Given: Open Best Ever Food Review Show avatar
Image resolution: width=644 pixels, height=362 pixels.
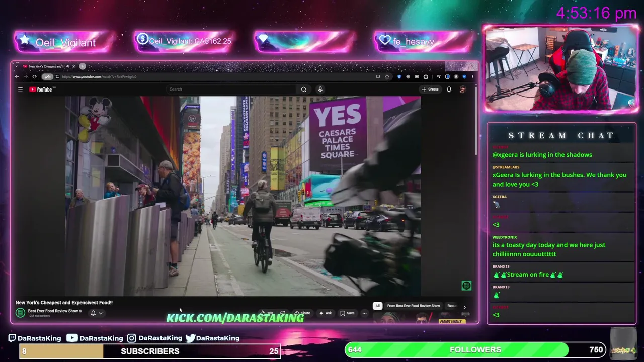Looking at the screenshot, I should (20, 313).
